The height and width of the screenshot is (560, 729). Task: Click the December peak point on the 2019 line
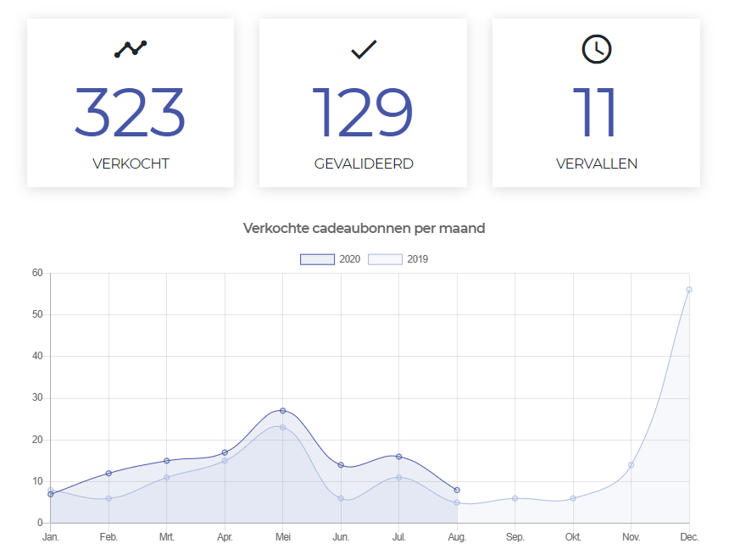688,288
